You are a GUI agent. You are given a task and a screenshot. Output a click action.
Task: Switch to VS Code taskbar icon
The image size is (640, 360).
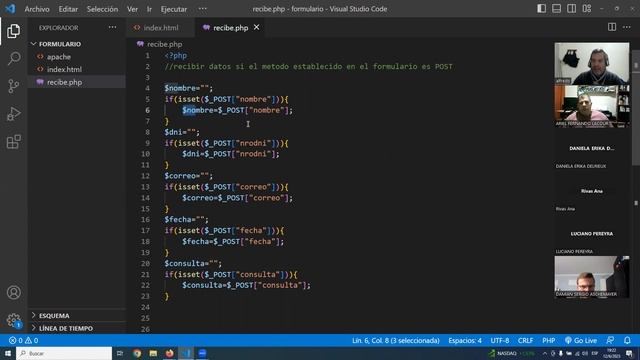pos(186,353)
